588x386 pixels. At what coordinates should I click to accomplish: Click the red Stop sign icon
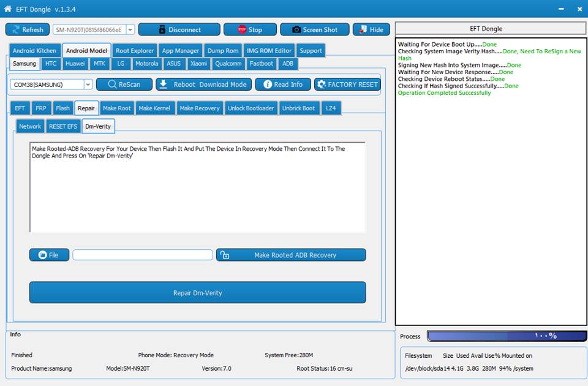tap(242, 29)
